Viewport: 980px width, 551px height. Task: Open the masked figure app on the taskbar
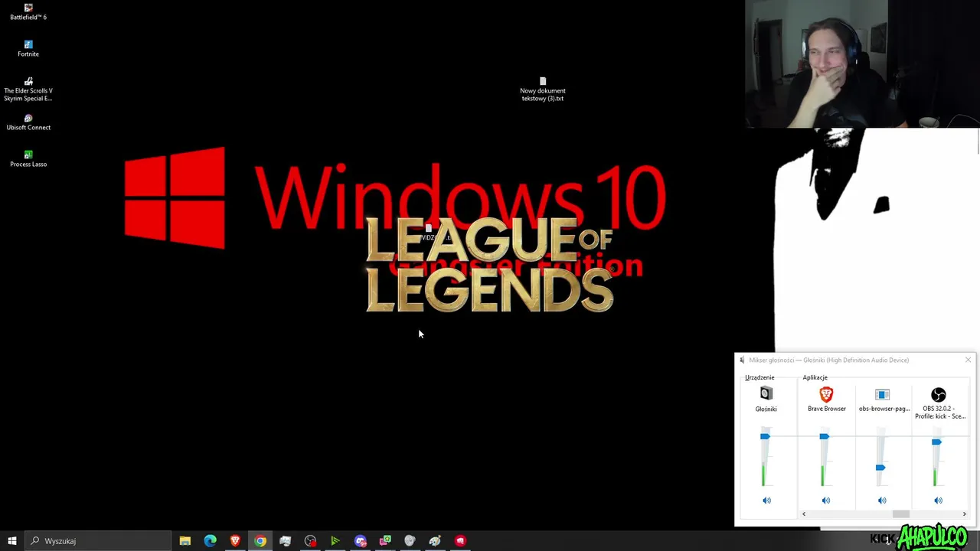point(285,541)
